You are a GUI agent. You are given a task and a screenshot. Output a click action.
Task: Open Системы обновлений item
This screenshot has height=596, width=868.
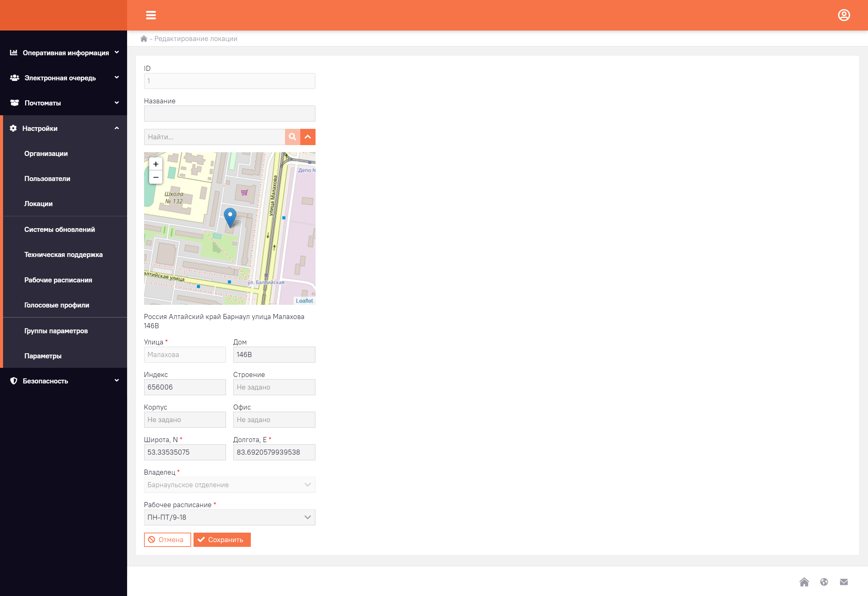[x=59, y=230]
